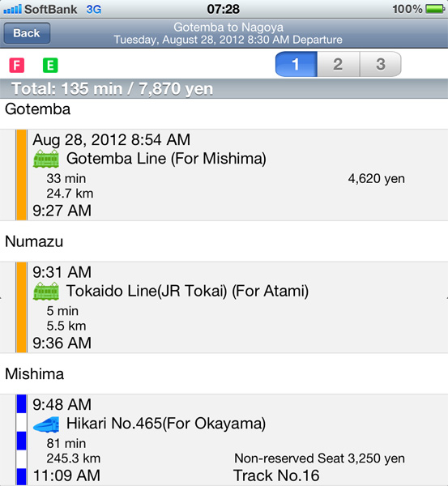Tap the orange line color bar for Gotemba Line
This screenshot has height=486, width=448.
[21, 175]
